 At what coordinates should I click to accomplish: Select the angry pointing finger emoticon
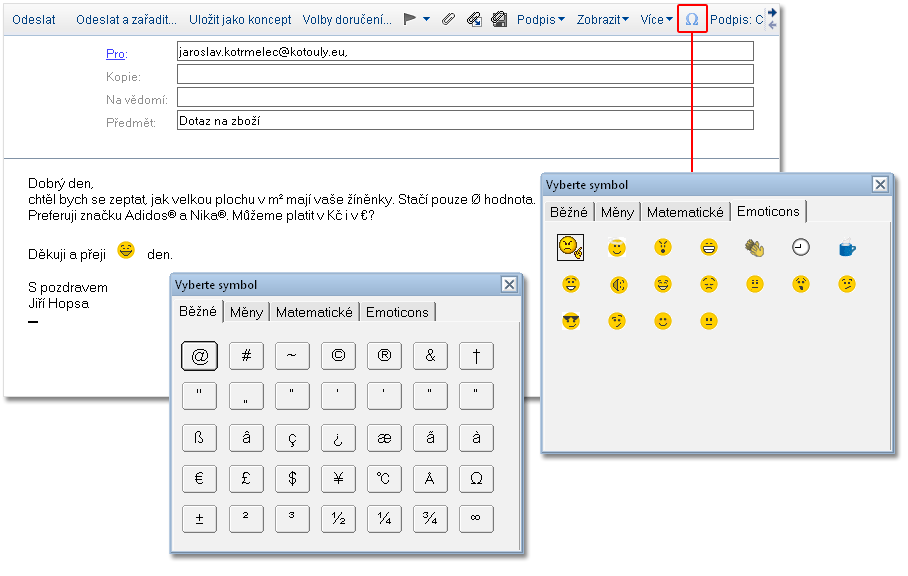570,247
